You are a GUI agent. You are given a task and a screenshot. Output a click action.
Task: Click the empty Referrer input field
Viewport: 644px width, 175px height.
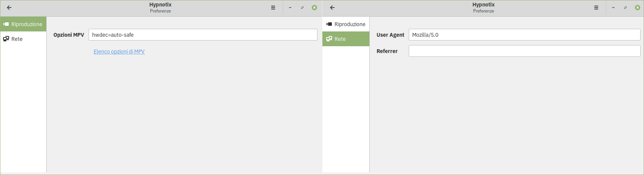click(x=525, y=51)
